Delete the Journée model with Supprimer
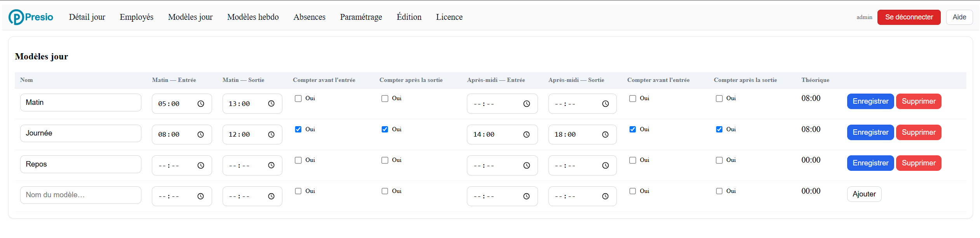 (919, 132)
